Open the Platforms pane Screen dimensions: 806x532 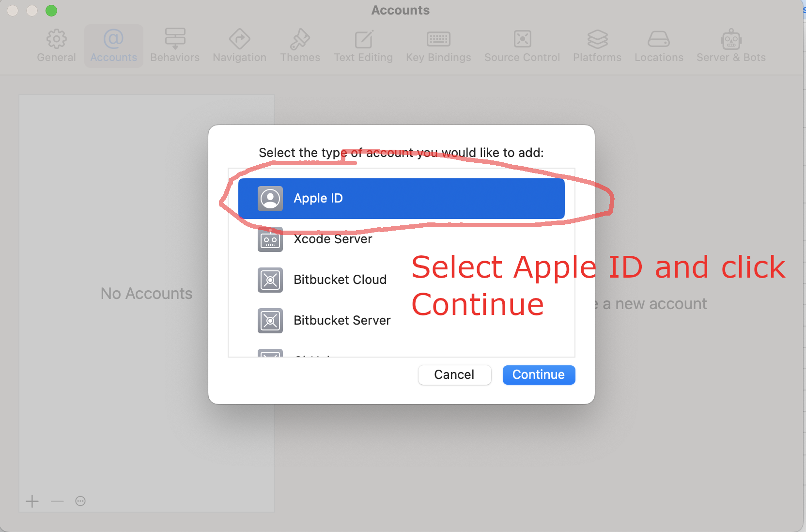click(x=597, y=46)
